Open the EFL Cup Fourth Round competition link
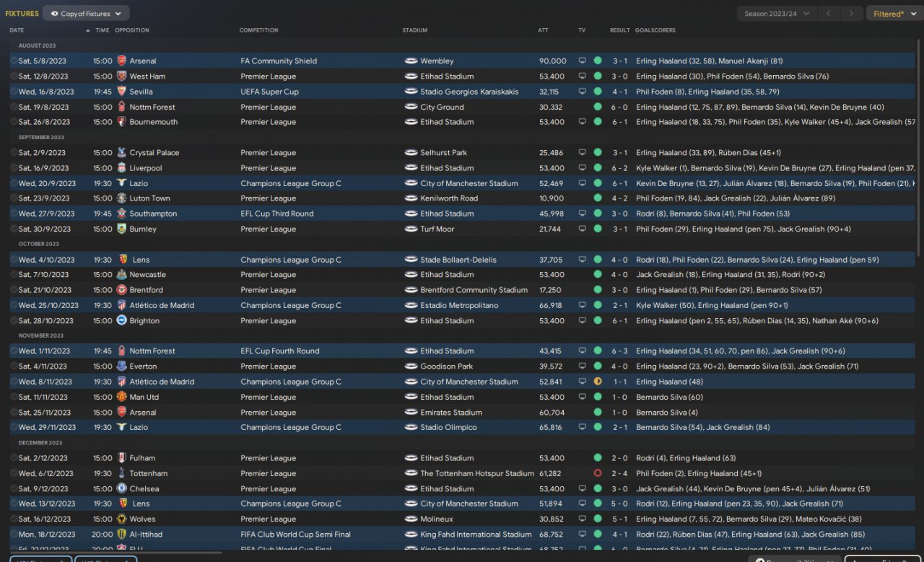This screenshot has width=924, height=562. pos(280,351)
